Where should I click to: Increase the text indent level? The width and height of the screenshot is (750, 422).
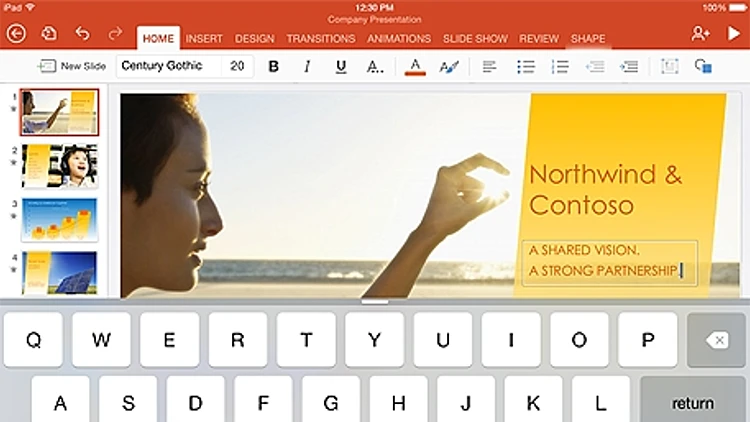point(629,67)
